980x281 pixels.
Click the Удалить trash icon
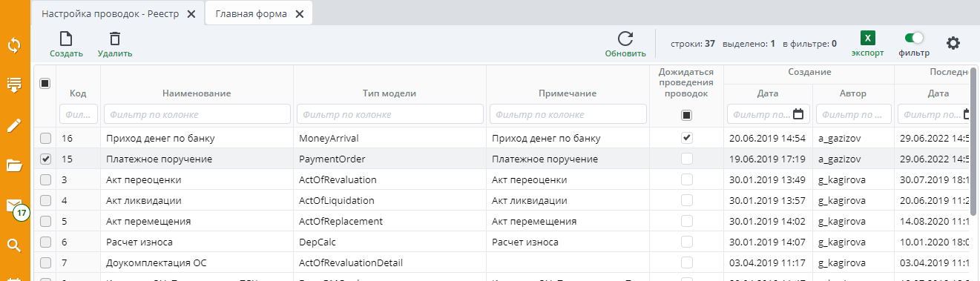pos(115,39)
